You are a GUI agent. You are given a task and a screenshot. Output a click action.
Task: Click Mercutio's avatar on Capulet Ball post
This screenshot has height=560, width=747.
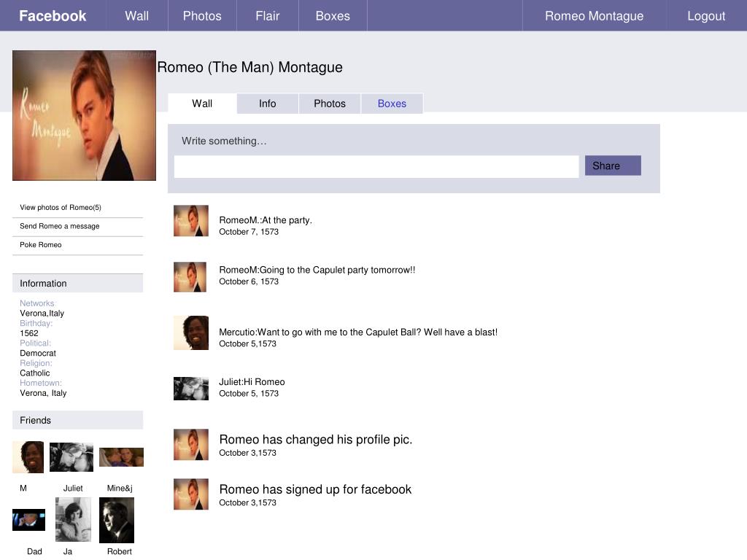click(191, 332)
